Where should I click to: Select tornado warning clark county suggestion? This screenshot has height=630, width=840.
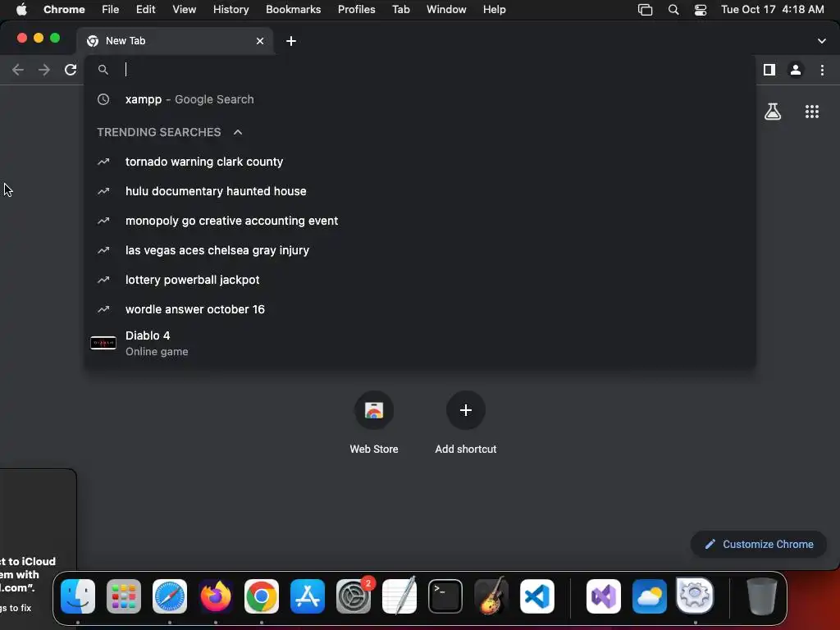(419, 162)
